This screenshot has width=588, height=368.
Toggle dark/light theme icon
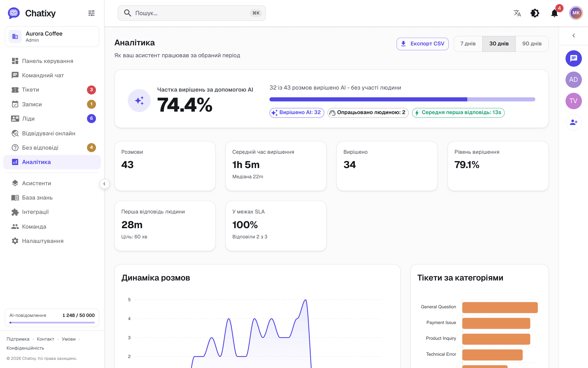(535, 13)
